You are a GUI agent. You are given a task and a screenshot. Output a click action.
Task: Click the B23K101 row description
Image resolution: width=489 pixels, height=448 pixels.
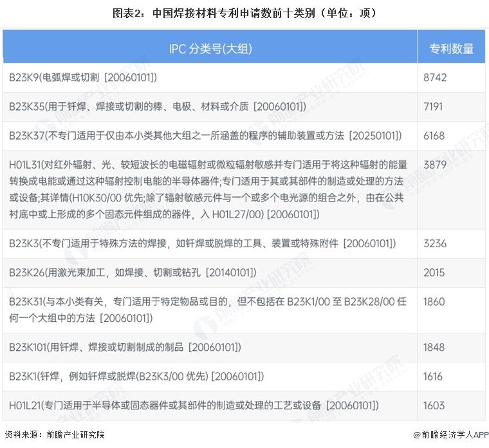click(x=125, y=347)
